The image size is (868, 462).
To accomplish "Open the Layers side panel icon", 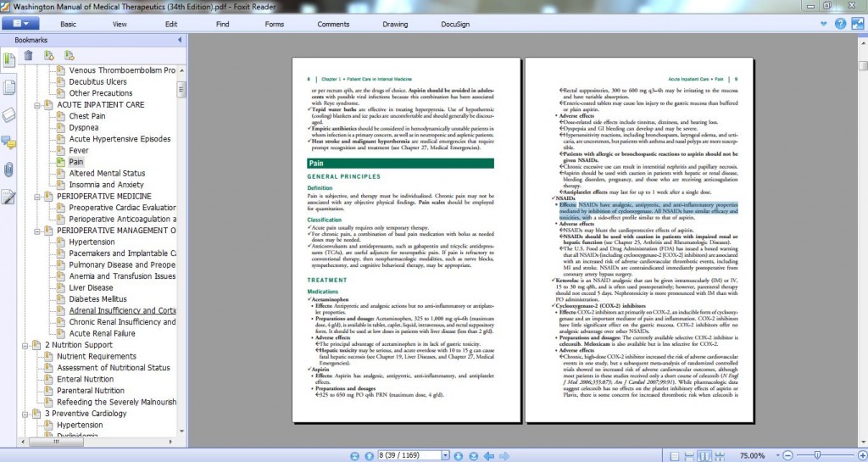I will (8, 114).
